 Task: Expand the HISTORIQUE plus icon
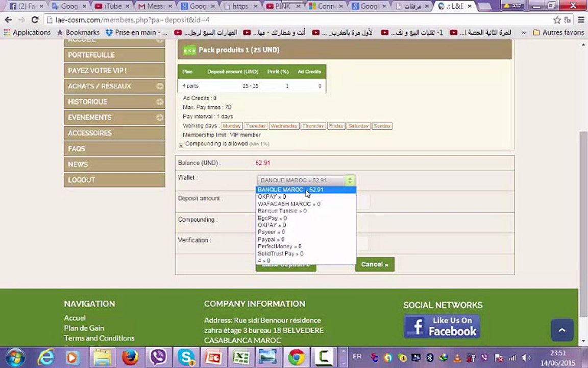(160, 102)
